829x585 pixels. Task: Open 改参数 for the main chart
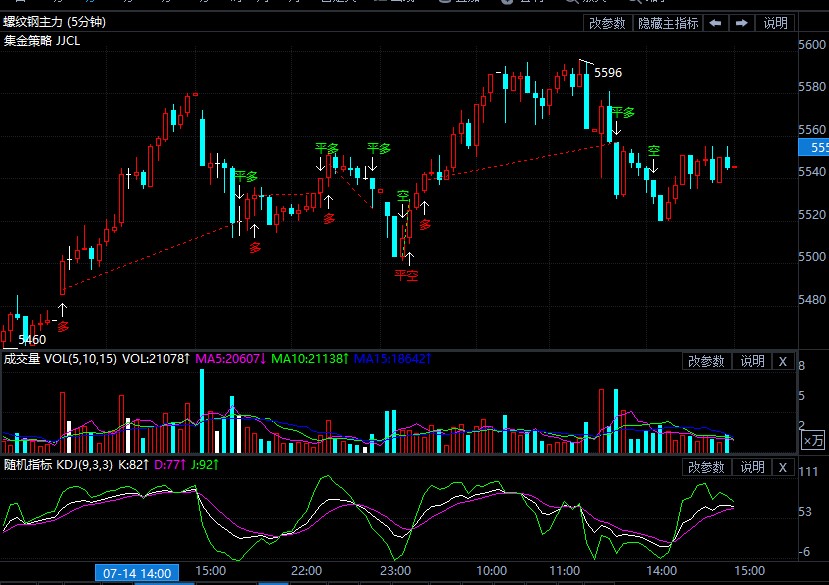tap(607, 23)
